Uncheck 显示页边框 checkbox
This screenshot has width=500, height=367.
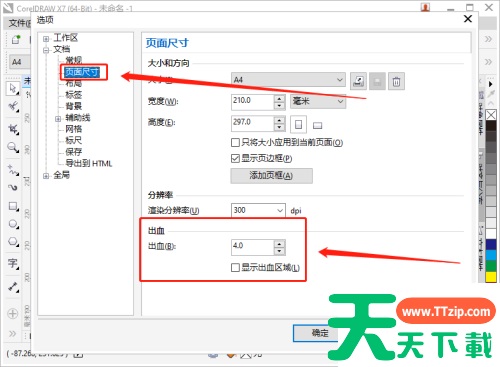tap(235, 158)
